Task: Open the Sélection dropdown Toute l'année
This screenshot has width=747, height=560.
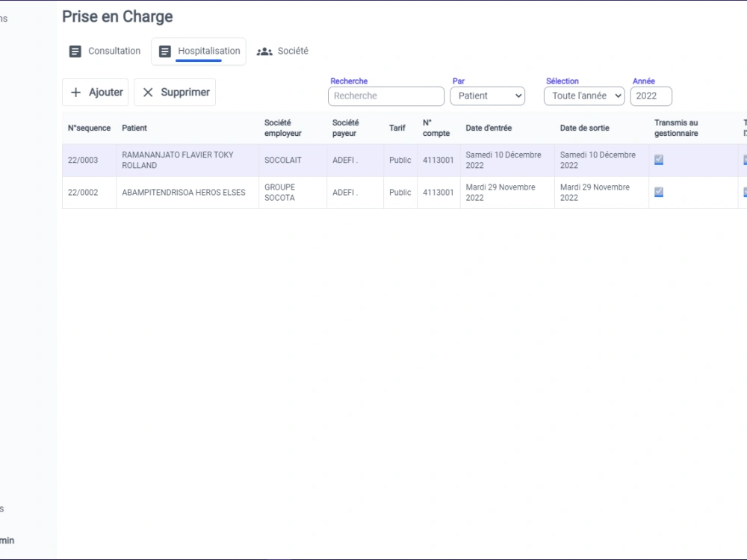Action: [x=584, y=96]
